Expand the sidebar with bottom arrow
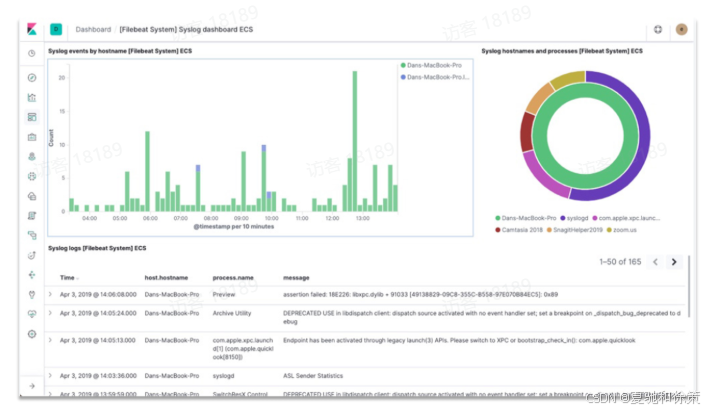The image size is (711, 411). (x=32, y=386)
